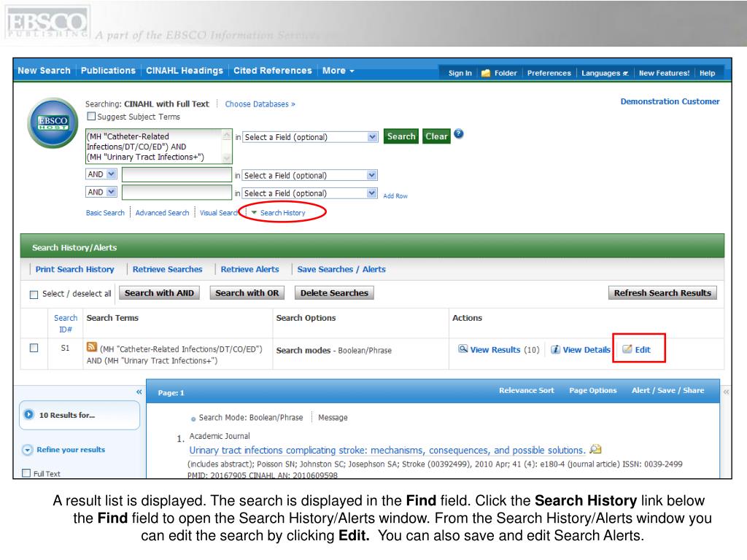This screenshot has height=560, width=747.
Task: Click the View Details info icon
Action: (x=555, y=350)
